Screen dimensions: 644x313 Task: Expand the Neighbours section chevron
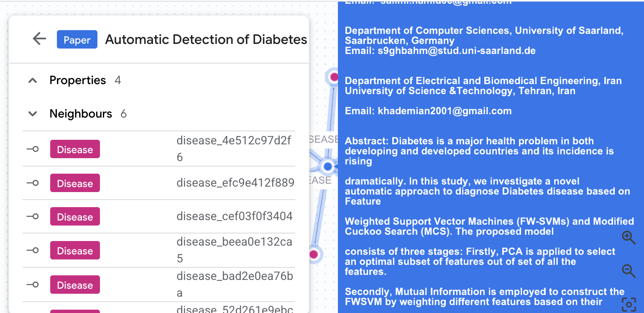33,114
